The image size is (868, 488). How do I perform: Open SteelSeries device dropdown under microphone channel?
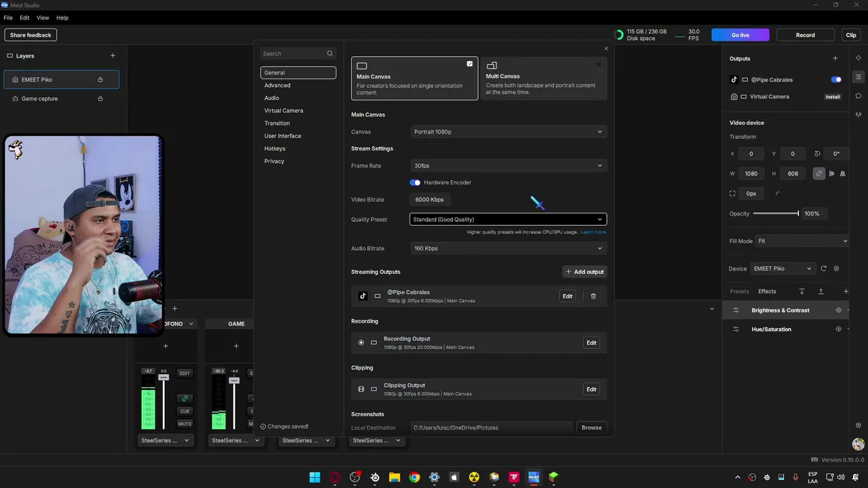point(165,441)
